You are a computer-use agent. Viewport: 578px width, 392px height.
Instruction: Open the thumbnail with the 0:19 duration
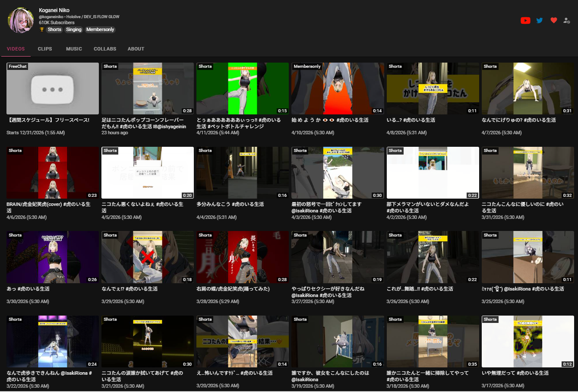(338, 257)
